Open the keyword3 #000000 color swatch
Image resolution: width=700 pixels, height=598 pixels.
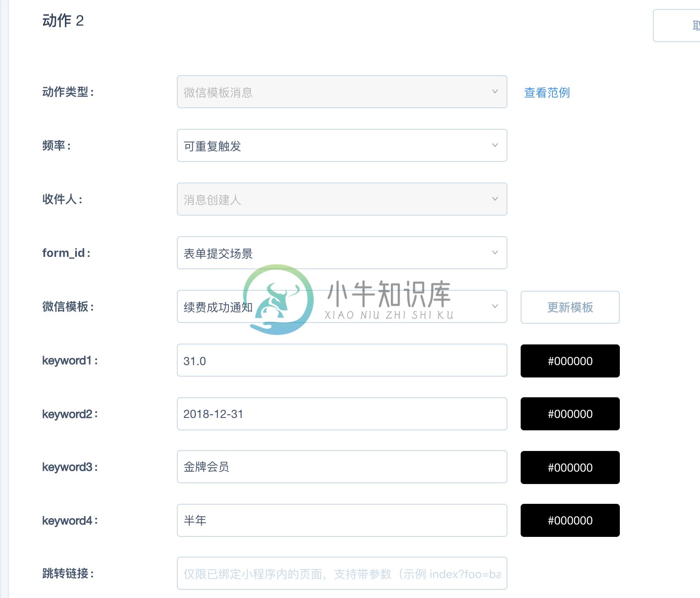point(570,467)
